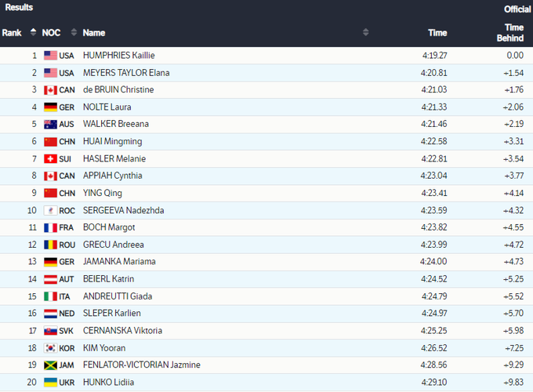Click the Time column header
The height and width of the screenshot is (392, 533).
(437, 33)
